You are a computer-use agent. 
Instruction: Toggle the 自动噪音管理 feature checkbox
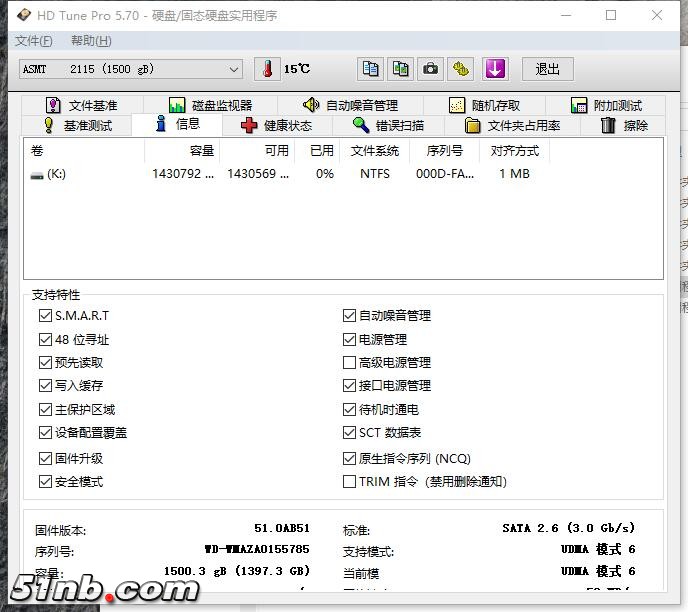[349, 315]
